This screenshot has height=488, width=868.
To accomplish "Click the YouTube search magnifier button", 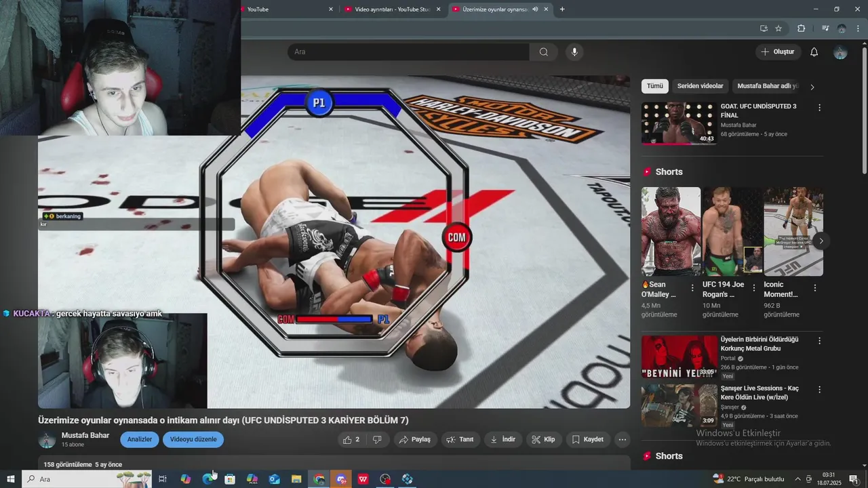I will tap(544, 52).
